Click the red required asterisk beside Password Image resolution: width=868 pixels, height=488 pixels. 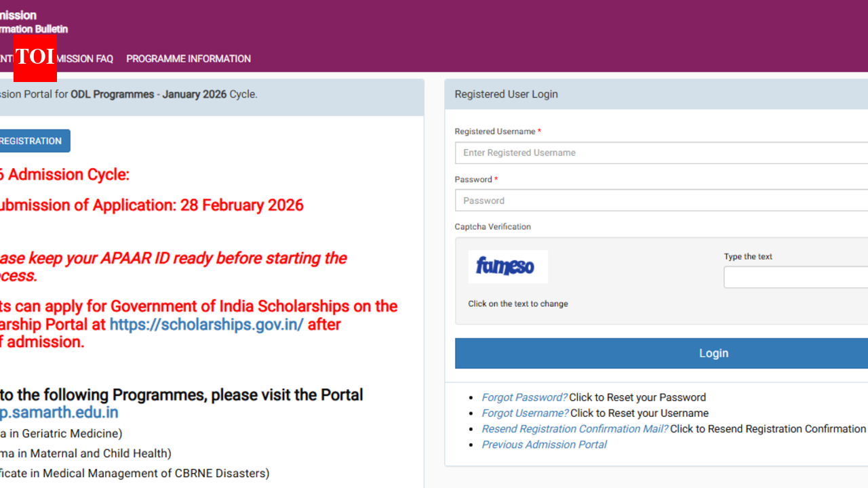[x=494, y=179]
